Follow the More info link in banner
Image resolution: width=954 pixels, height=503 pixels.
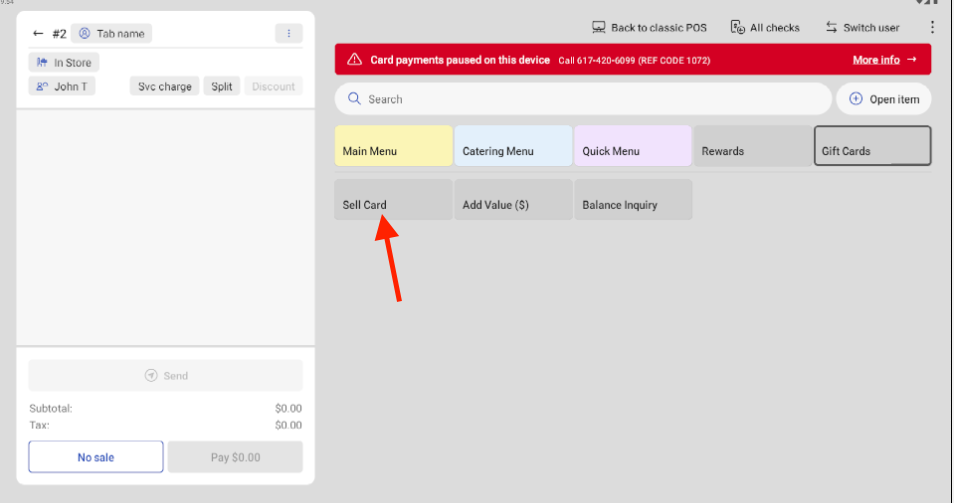pyautogui.click(x=884, y=60)
